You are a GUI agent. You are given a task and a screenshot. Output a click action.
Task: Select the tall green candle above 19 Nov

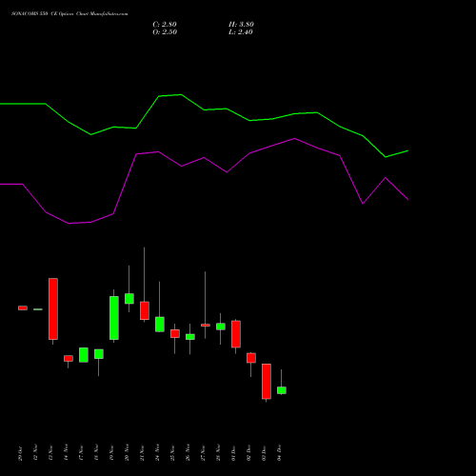tap(114, 318)
